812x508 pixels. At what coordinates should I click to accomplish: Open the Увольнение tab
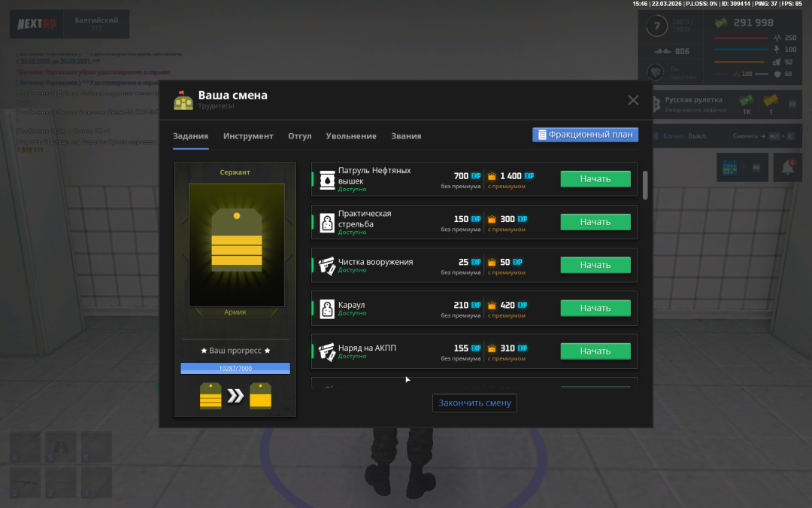click(351, 136)
